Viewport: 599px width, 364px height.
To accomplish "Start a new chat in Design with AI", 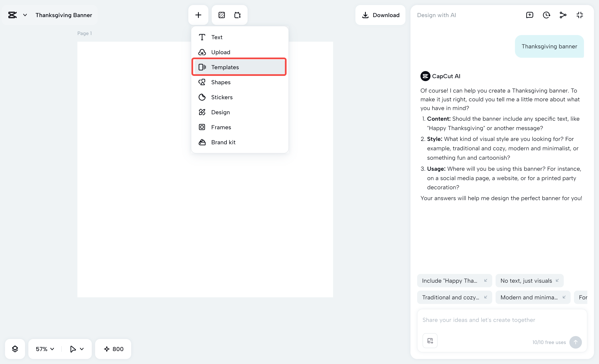I will point(530,15).
